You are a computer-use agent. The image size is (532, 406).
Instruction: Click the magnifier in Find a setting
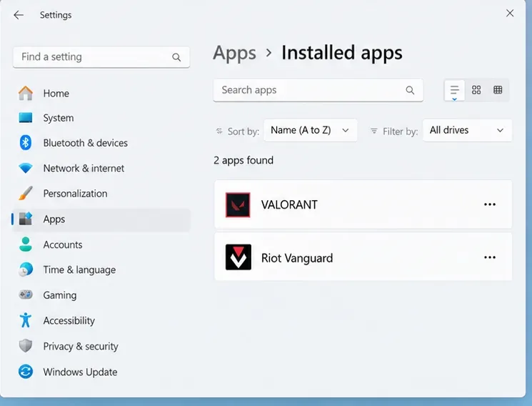[176, 57]
